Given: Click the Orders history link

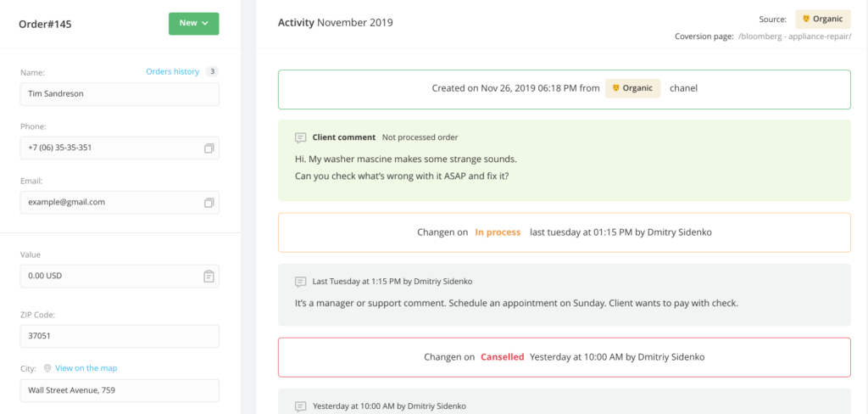Looking at the screenshot, I should (x=172, y=71).
